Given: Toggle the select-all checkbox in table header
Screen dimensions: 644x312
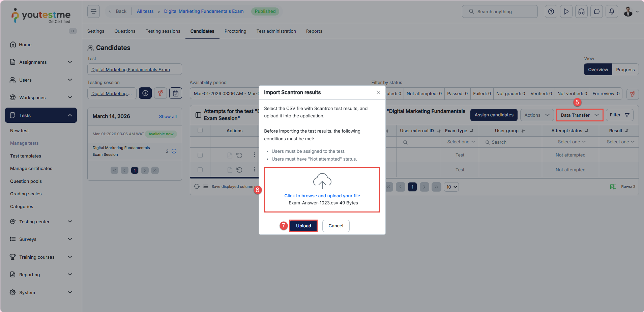Looking at the screenshot, I should (200, 131).
